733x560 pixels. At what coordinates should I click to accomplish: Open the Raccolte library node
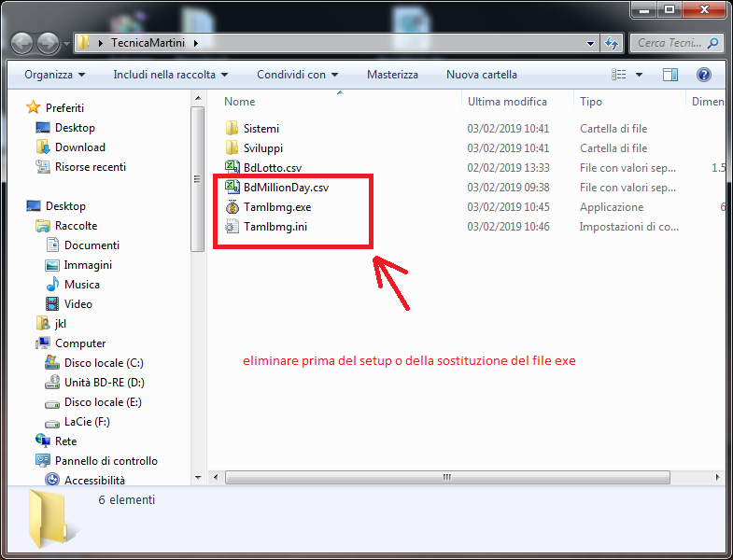tap(66, 226)
